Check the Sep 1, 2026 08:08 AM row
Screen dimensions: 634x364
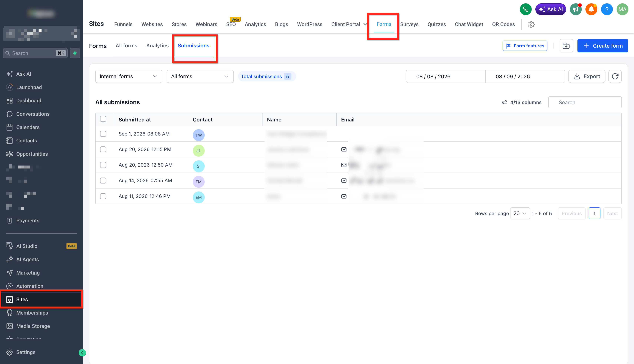tap(103, 134)
